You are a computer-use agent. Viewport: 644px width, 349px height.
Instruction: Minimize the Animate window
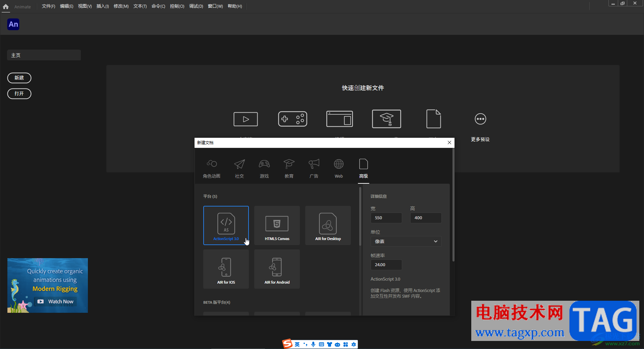point(613,3)
